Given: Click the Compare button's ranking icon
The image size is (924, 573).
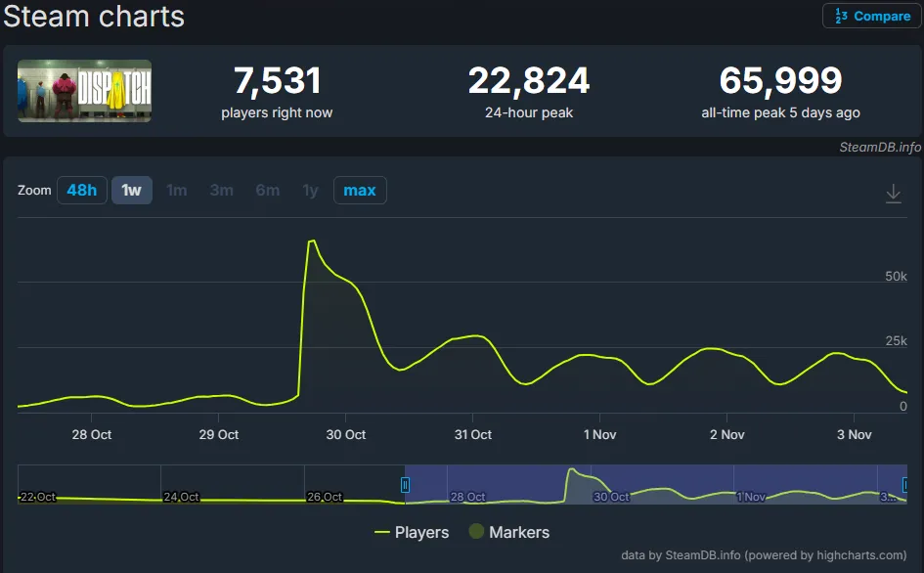Looking at the screenshot, I should pos(841,17).
